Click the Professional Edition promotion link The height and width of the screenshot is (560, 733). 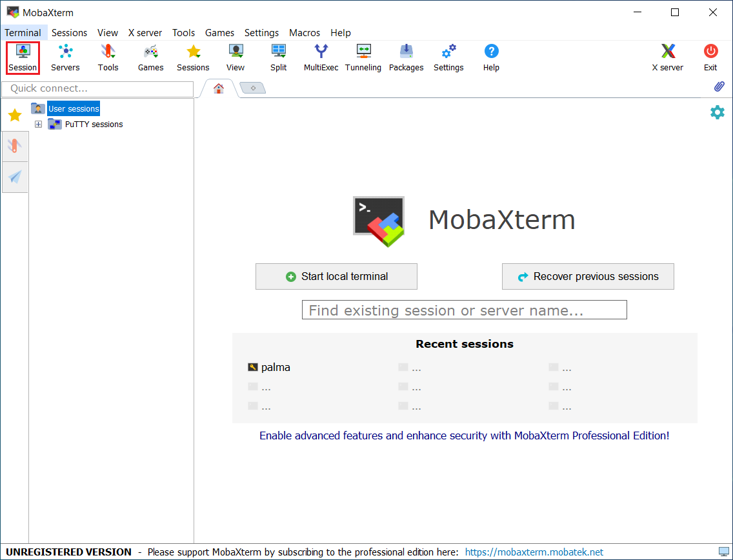coord(464,435)
